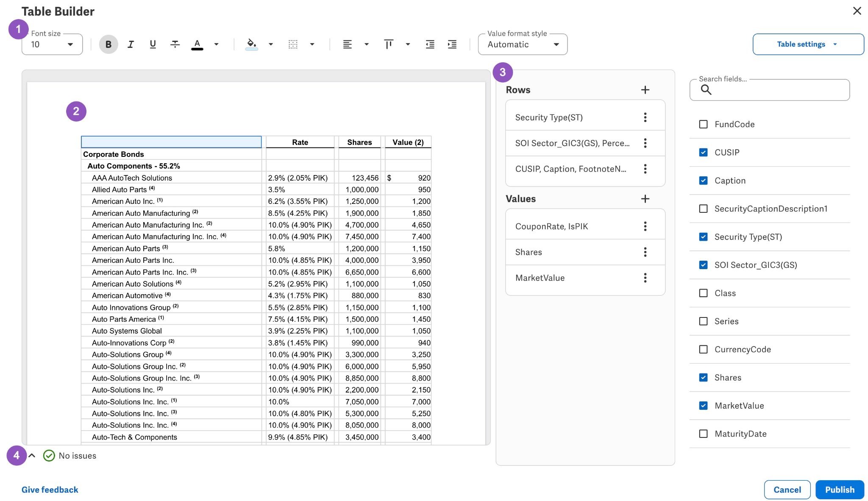Viewport: 868px width, 501px height.
Task: Click the AAA AutoTech Solutions cell
Action: (x=171, y=178)
